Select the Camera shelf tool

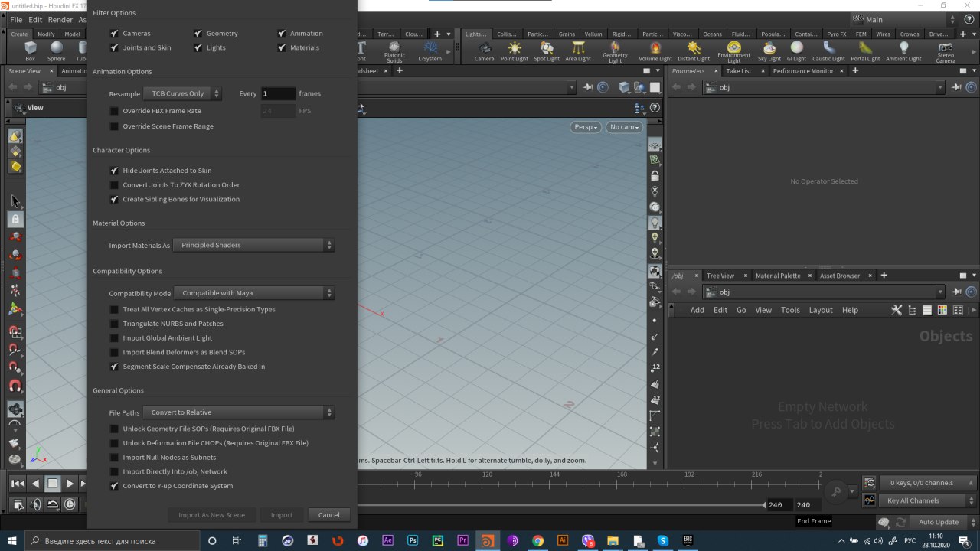coord(484,51)
